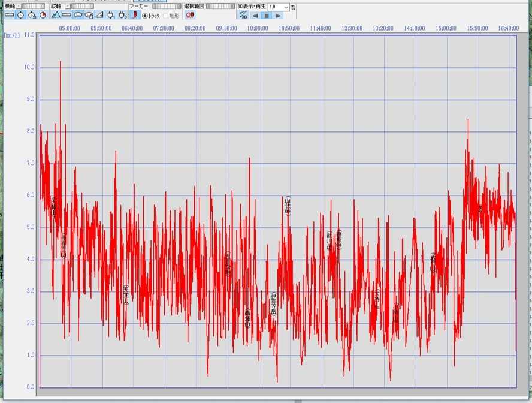Select the トラック radio button
532x403 pixels.
[x=145, y=16]
